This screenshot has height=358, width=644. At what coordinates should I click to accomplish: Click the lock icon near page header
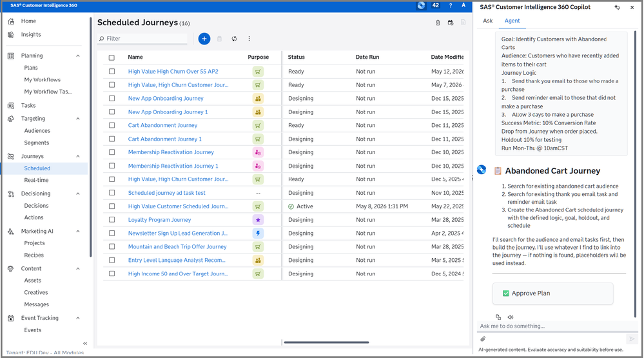coord(438,23)
